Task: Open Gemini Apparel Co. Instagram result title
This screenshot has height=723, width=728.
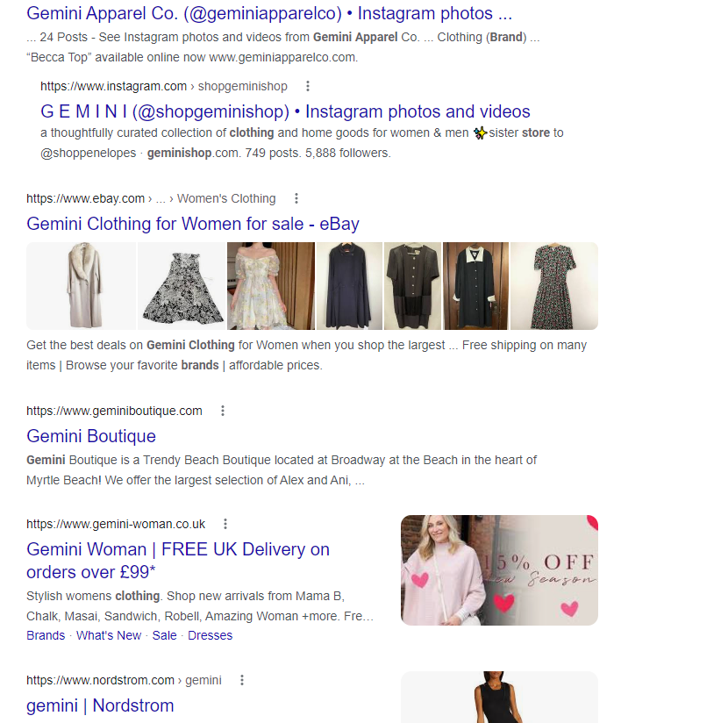Action: tap(269, 13)
